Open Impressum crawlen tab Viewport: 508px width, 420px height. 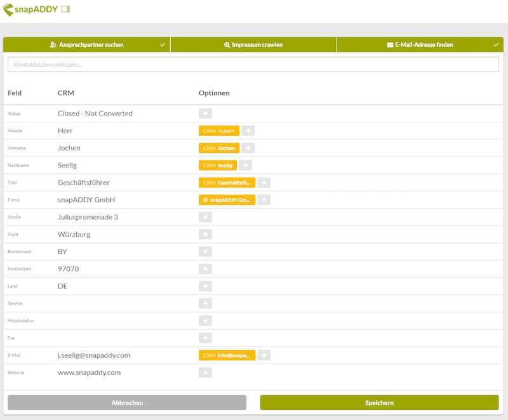coord(253,45)
